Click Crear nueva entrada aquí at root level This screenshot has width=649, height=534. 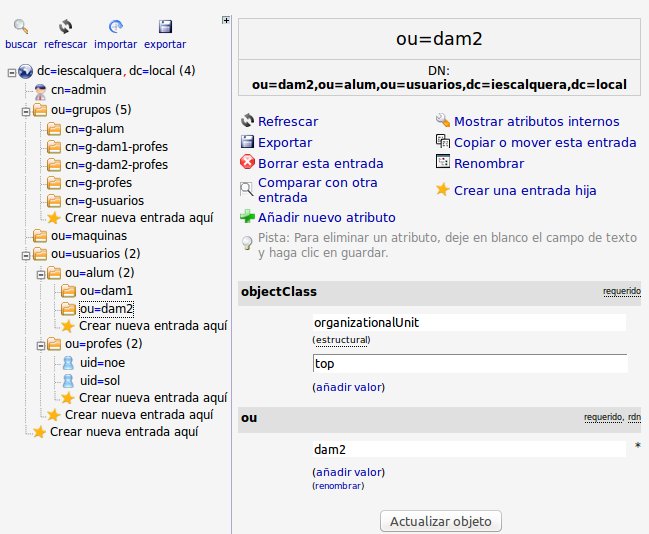click(124, 432)
